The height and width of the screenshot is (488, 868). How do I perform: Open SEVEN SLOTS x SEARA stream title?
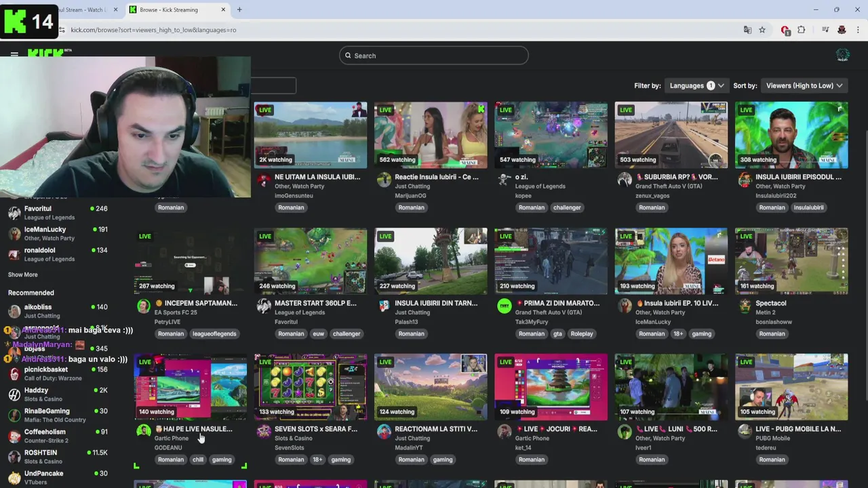tap(316, 429)
